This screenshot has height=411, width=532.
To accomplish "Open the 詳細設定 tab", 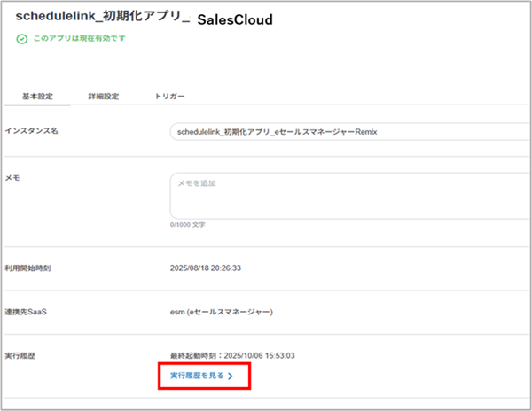I will pos(104,96).
